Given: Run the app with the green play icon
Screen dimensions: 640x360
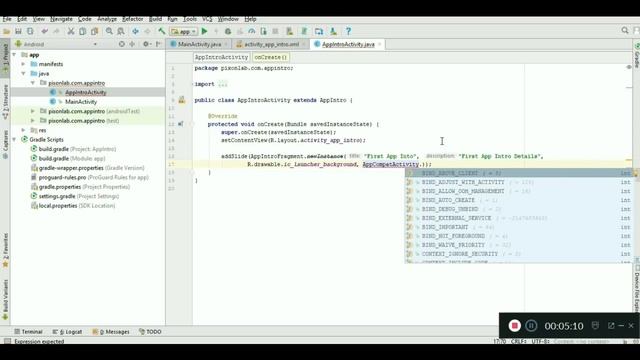Looking at the screenshot, I should point(204,31).
